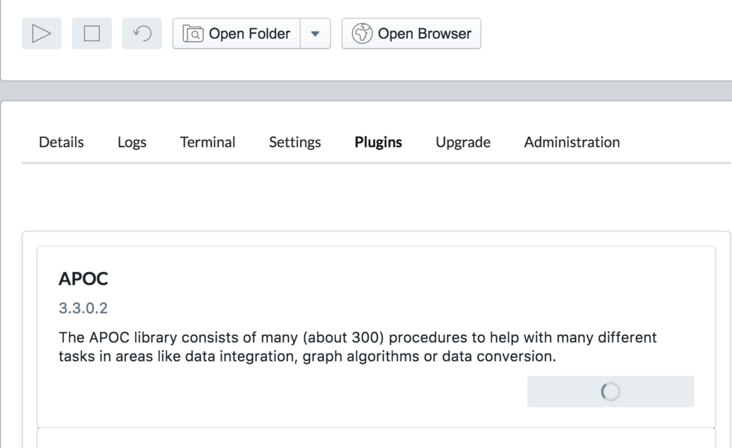Start the database with the play icon
The width and height of the screenshot is (732, 448).
coord(41,33)
